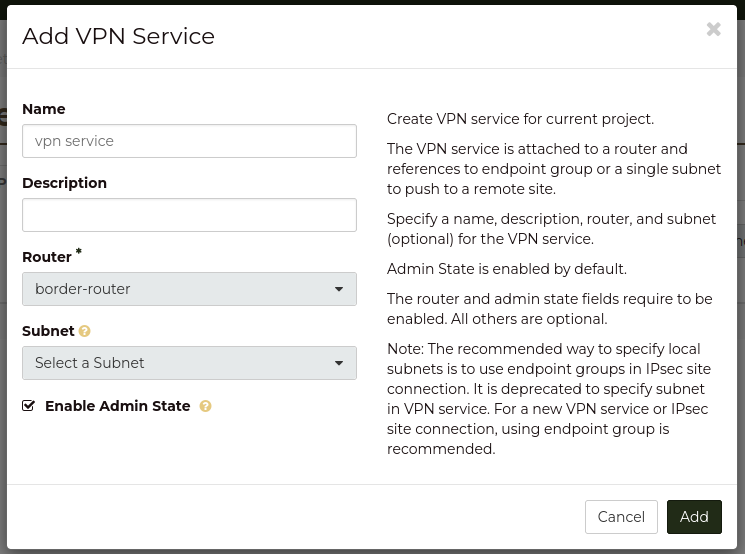Focus the Name input field
Viewport: 745px width, 554px height.
point(189,141)
